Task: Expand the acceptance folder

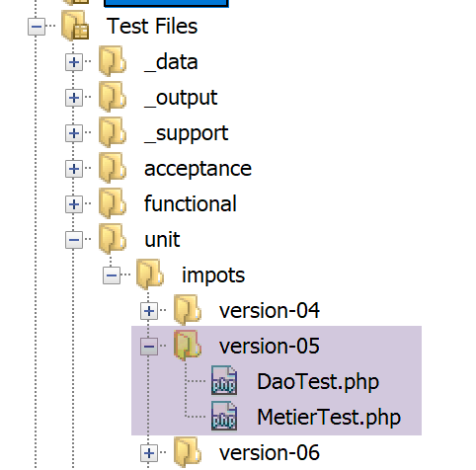Action: [x=74, y=169]
